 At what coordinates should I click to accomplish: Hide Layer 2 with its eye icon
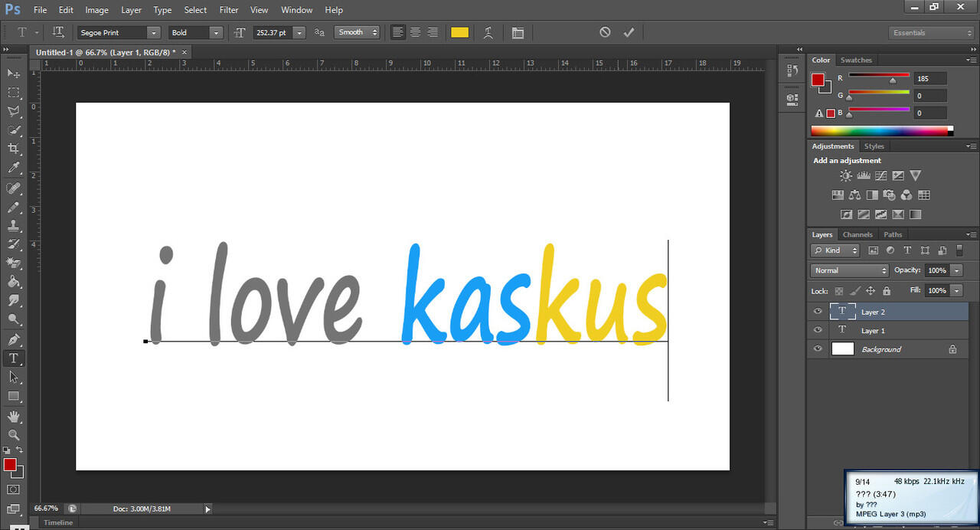pos(818,312)
